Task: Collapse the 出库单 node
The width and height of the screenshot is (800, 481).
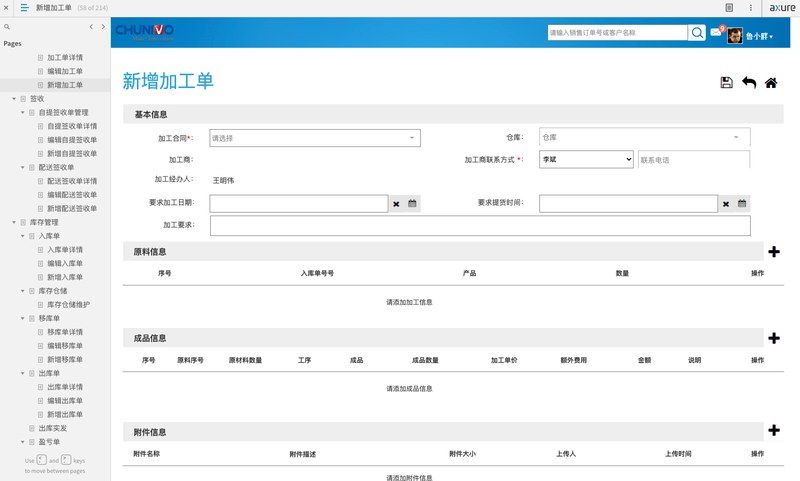Action: tap(22, 373)
